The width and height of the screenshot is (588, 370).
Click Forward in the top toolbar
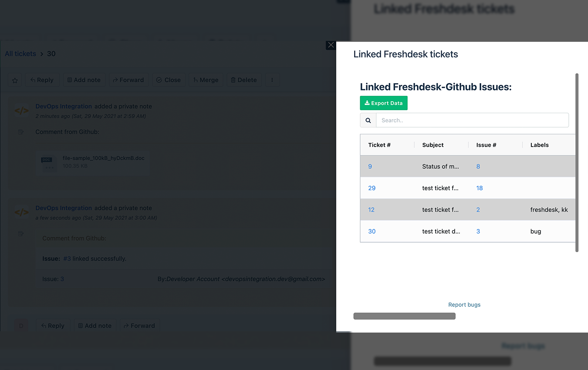(x=128, y=80)
